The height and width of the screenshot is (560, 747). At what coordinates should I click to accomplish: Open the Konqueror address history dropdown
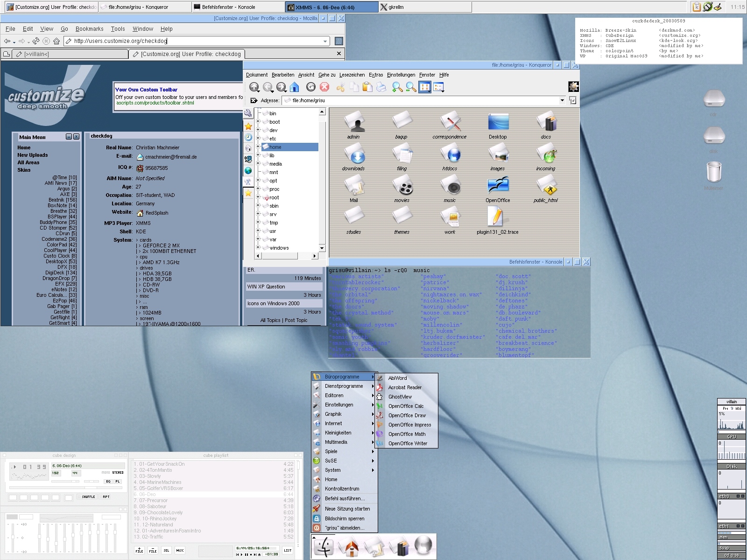tap(562, 100)
